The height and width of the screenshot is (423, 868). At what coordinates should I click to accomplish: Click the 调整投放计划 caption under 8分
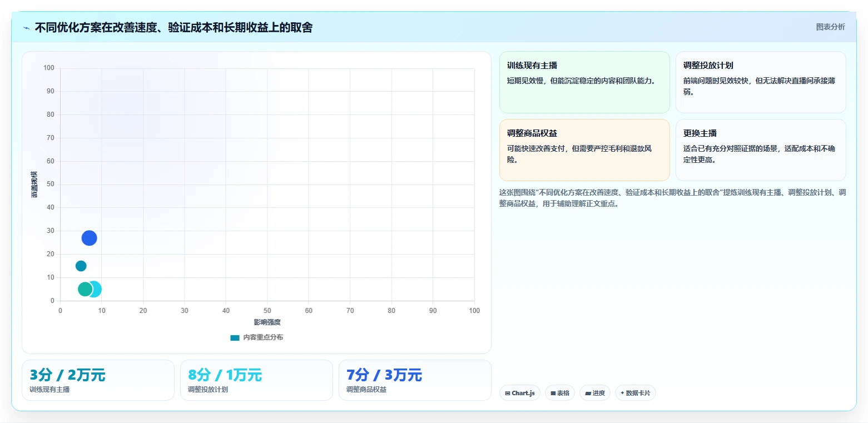(x=208, y=390)
